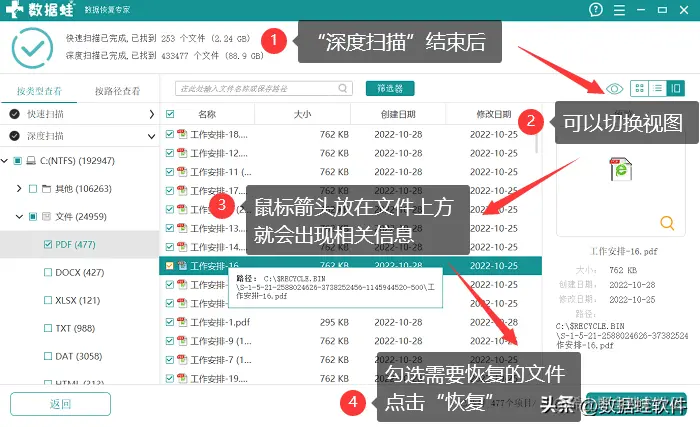Click the C: drive icon in tree
The image size is (700, 427).
(31, 160)
